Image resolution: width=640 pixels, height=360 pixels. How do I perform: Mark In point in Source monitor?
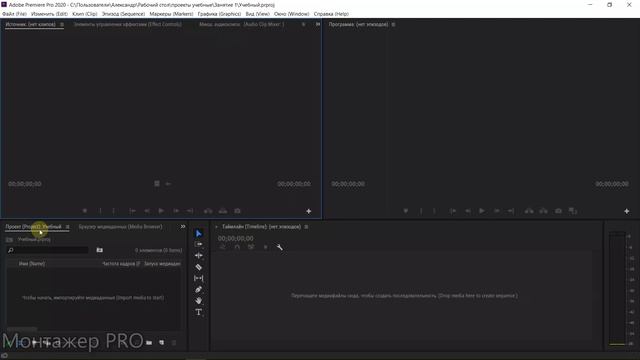[x=100, y=211]
